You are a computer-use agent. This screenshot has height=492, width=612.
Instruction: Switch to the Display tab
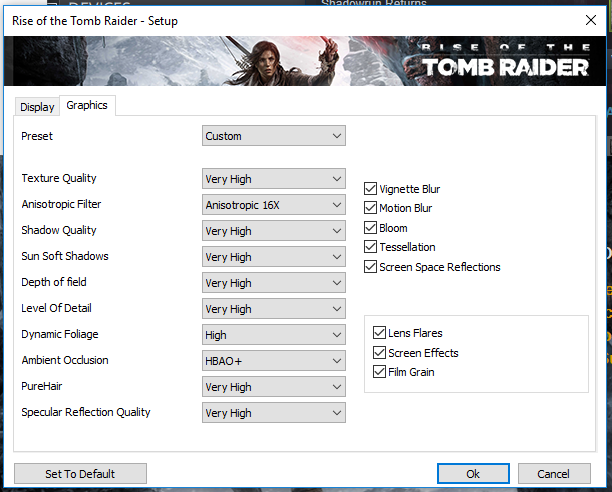[x=37, y=107]
